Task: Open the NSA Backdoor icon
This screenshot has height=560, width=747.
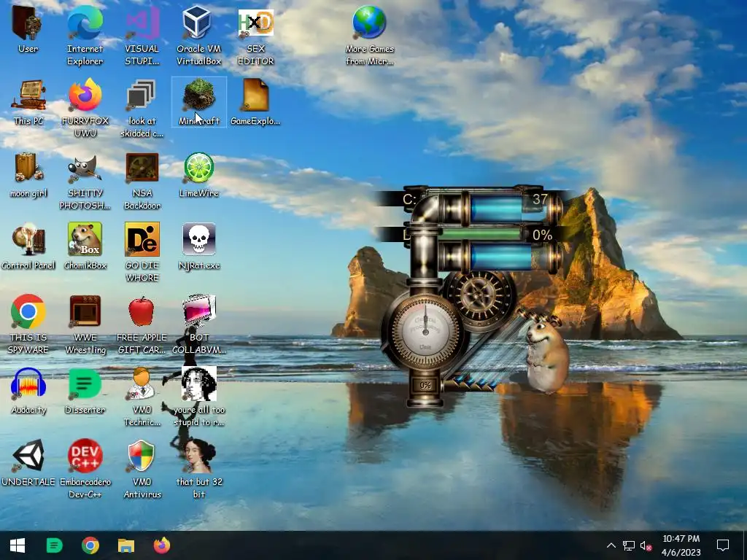Action: (142, 168)
